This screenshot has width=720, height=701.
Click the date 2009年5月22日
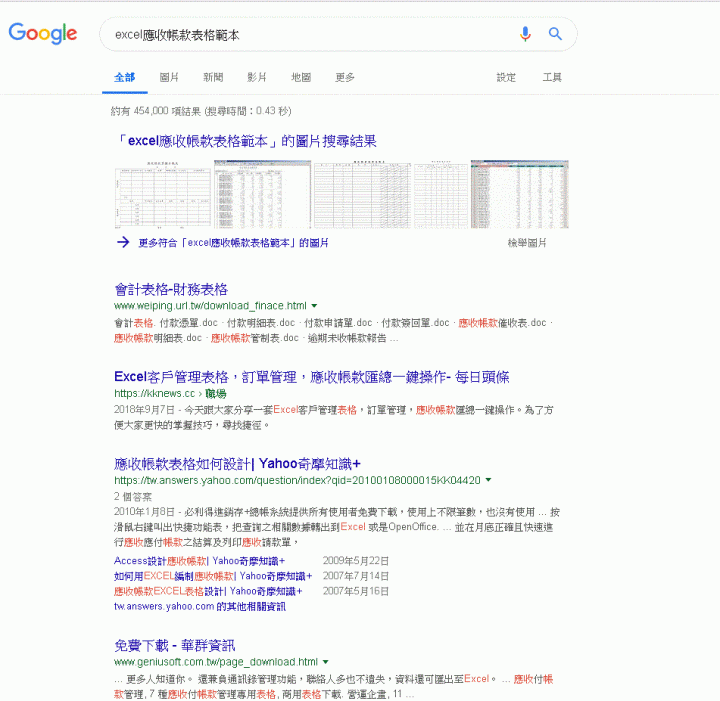(x=356, y=561)
